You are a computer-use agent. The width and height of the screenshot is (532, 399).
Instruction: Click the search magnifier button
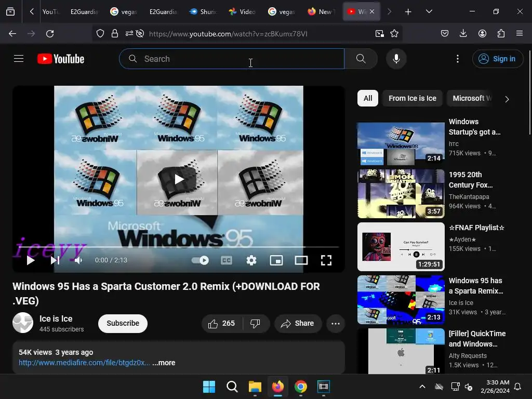tap(361, 59)
